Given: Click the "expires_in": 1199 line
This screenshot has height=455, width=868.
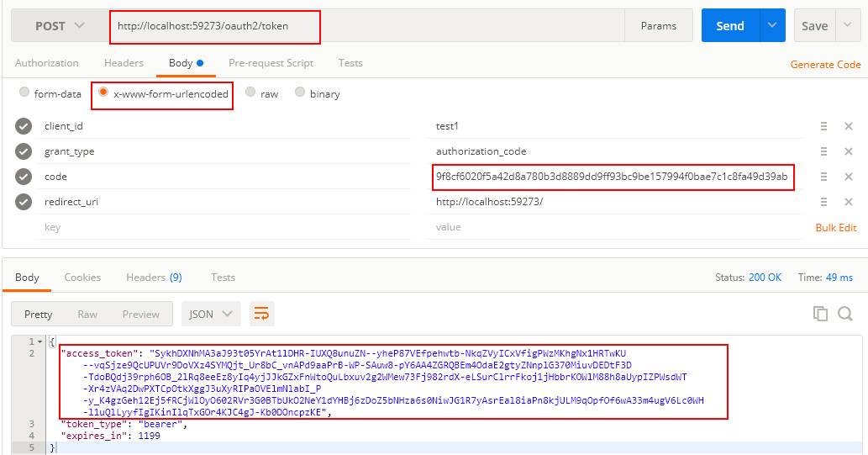Looking at the screenshot, I should point(110,436).
